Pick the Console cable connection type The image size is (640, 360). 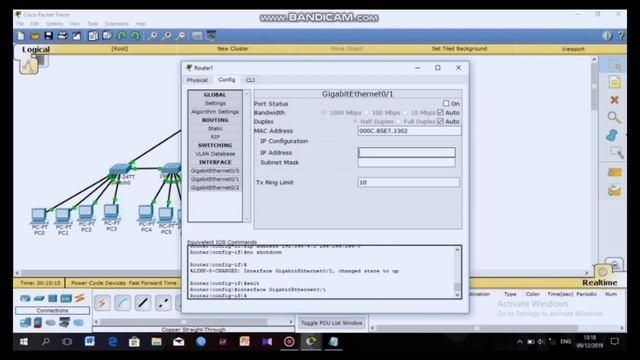tap(122, 303)
